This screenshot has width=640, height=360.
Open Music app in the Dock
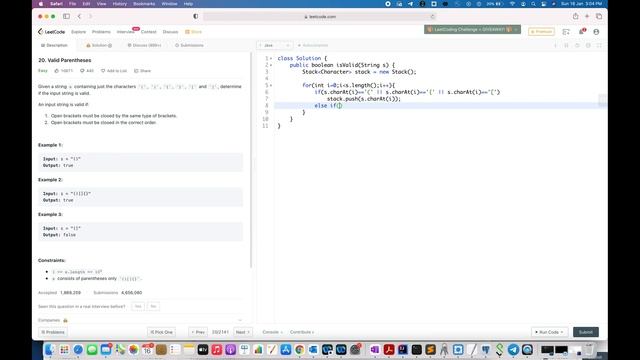point(217,349)
